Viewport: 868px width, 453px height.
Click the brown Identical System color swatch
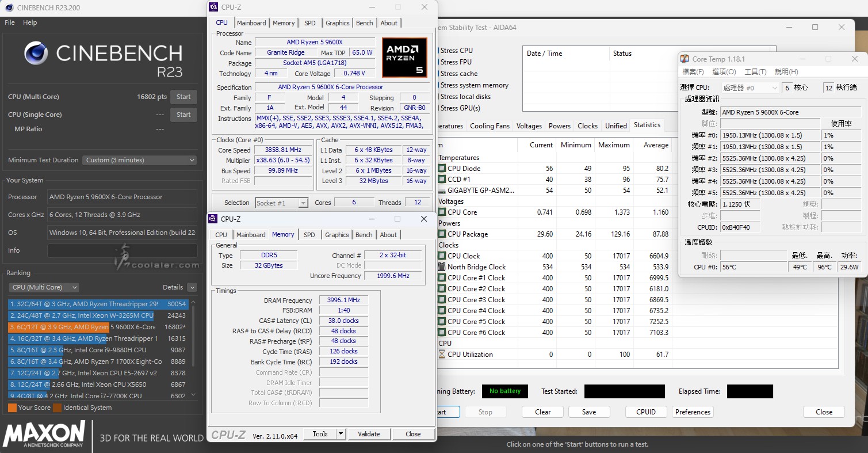pos(57,408)
